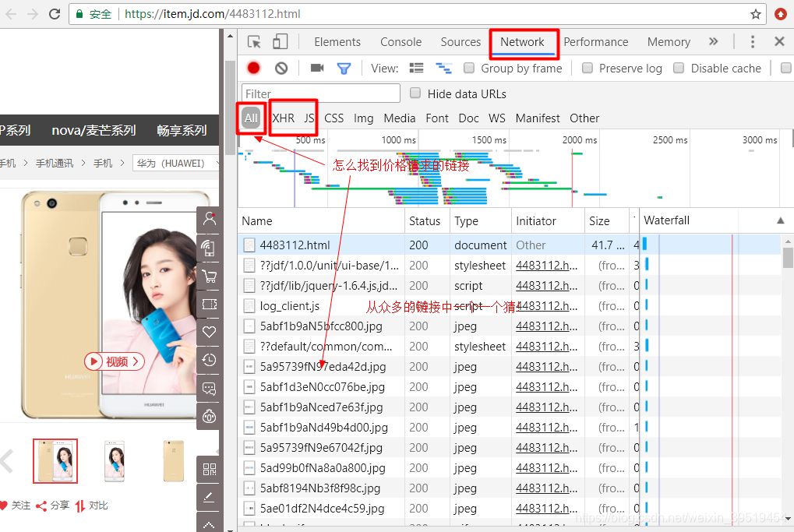Select the Network tab
794x532 pixels.
click(522, 42)
